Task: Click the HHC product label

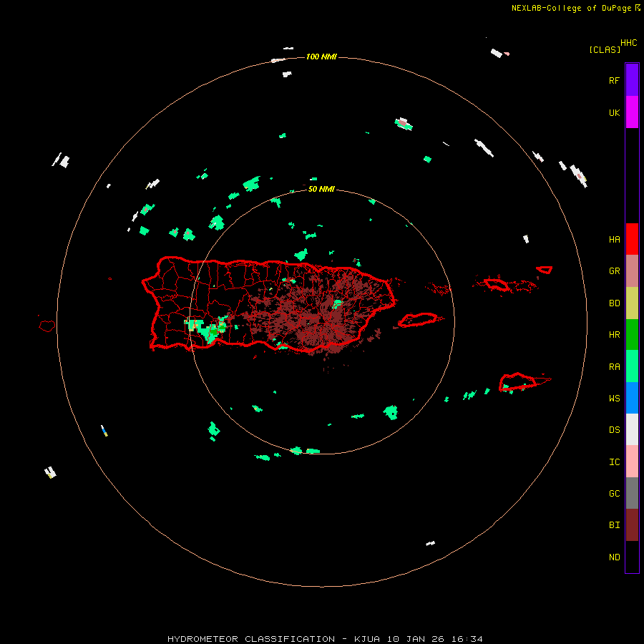Action: click(x=628, y=43)
